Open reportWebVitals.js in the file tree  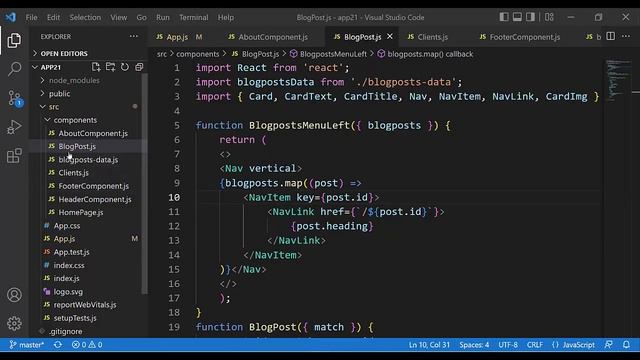pos(85,305)
